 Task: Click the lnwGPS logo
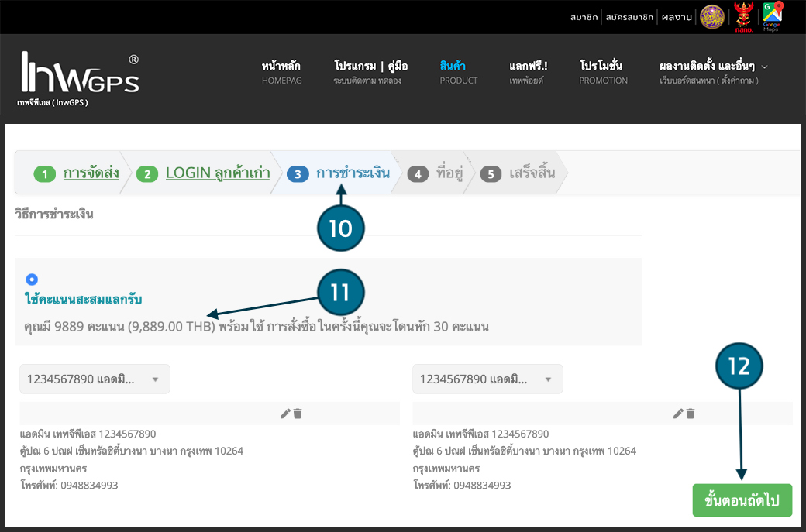[79, 77]
